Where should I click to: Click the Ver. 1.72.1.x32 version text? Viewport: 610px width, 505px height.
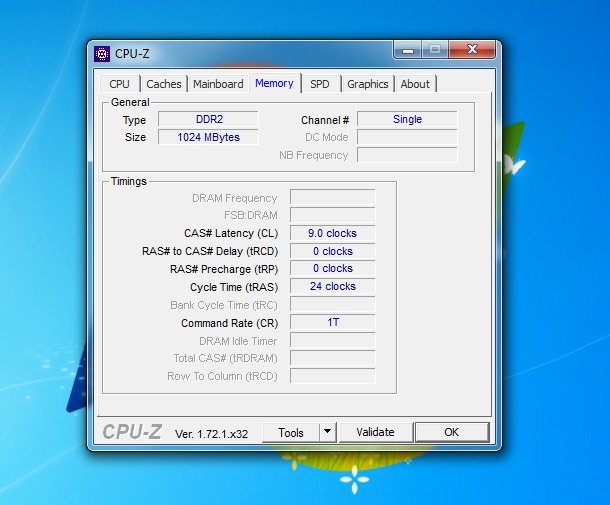pos(211,434)
